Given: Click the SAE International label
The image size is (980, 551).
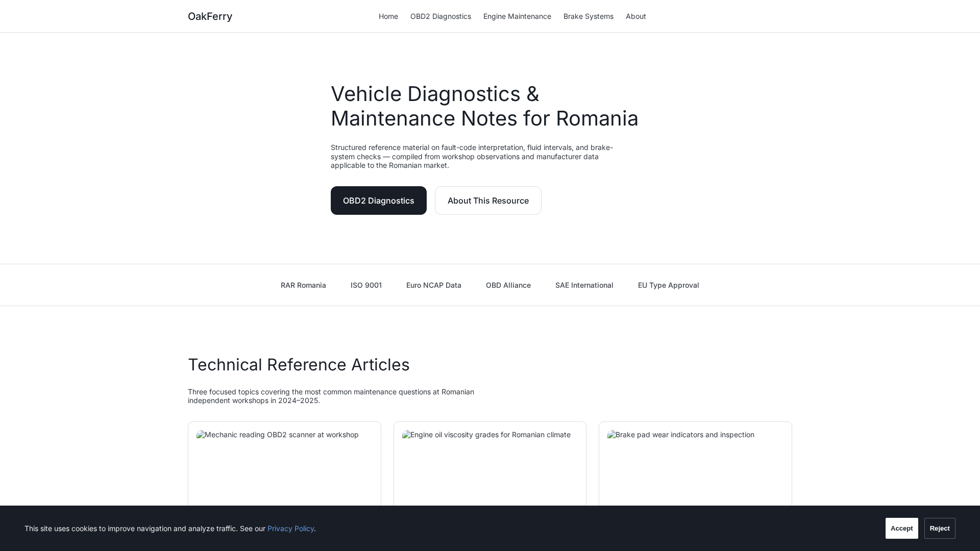Looking at the screenshot, I should pos(584,285).
